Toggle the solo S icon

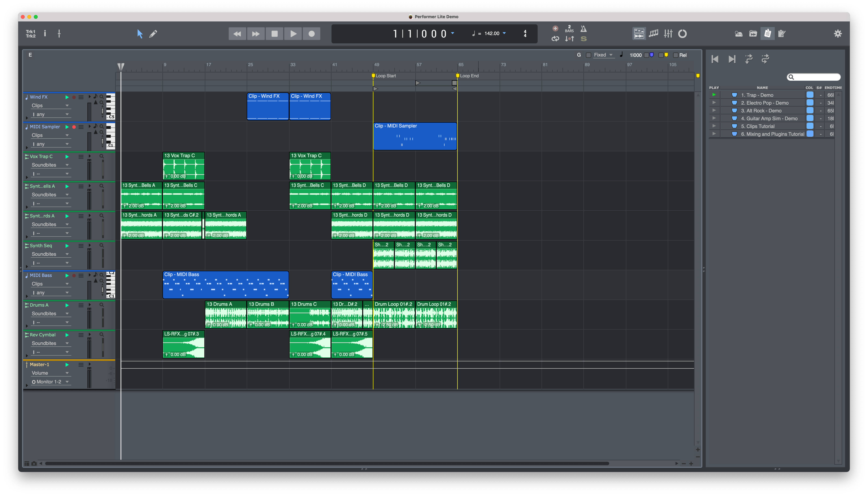pyautogui.click(x=584, y=39)
